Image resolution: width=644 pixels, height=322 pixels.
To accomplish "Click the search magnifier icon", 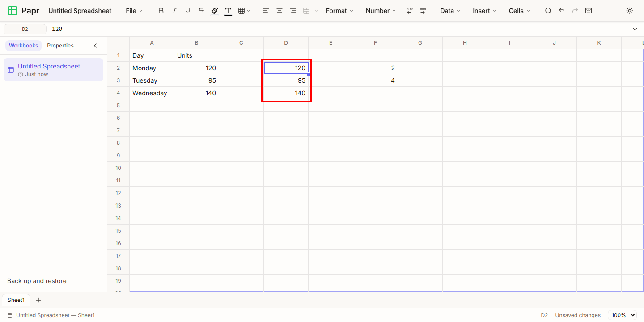I will (548, 11).
